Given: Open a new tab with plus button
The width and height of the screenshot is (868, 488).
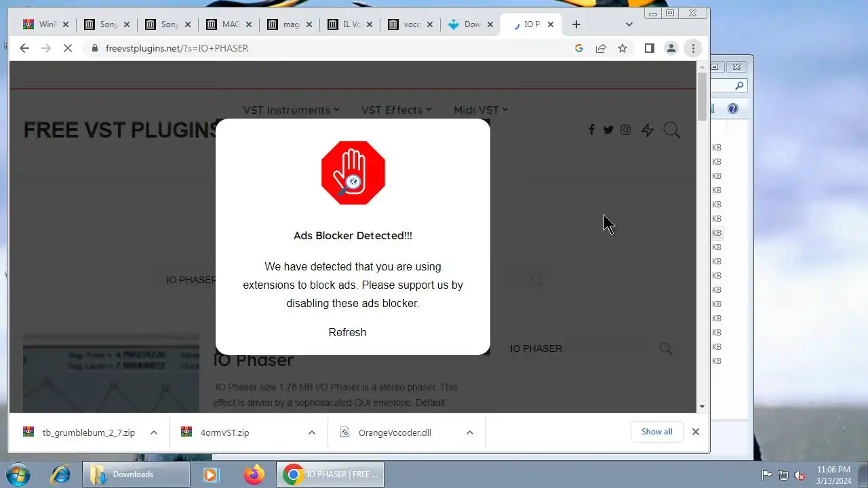Looking at the screenshot, I should (x=576, y=24).
